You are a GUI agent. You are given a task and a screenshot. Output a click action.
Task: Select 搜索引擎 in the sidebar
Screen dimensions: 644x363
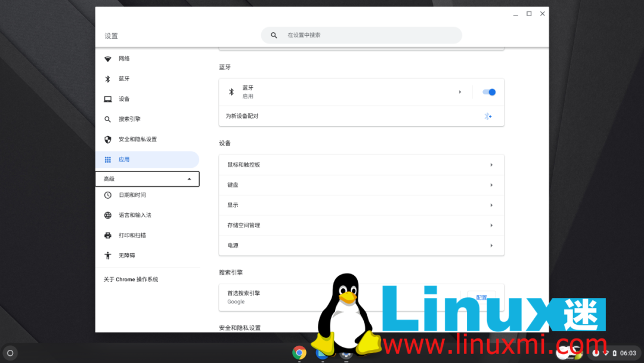coord(147,119)
